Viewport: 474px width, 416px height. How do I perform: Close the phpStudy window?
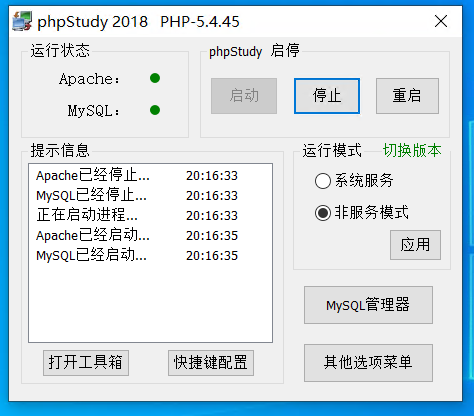(441, 21)
